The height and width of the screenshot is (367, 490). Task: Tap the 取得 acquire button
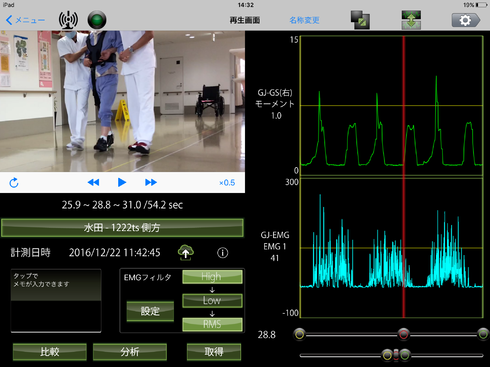[214, 352]
